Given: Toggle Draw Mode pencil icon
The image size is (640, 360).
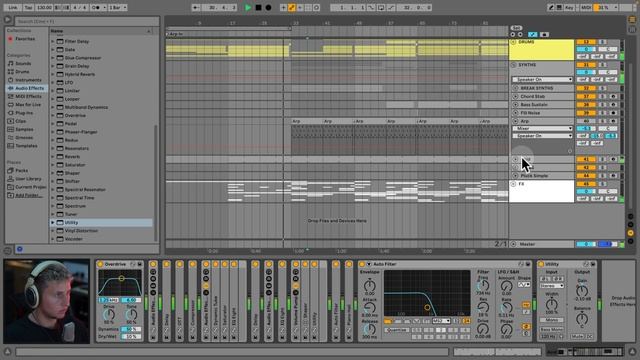Looking at the screenshot, I should tap(551, 7).
